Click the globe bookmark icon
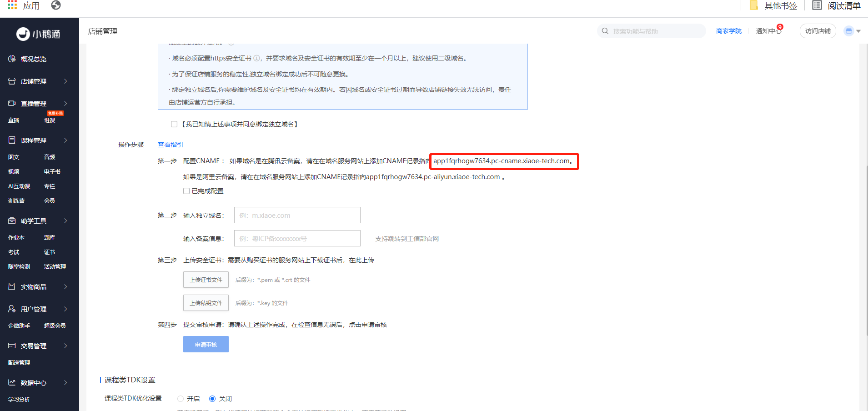The height and width of the screenshot is (411, 868). click(x=56, y=5)
